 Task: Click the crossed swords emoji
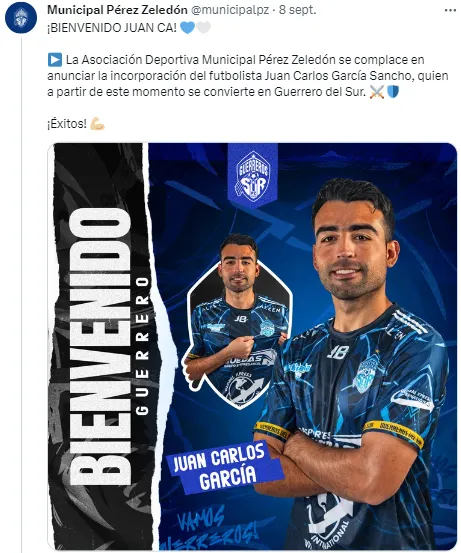point(377,92)
